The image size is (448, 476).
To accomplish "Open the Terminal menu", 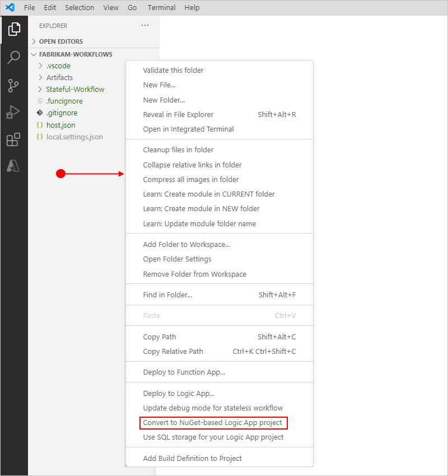I will click(x=161, y=8).
